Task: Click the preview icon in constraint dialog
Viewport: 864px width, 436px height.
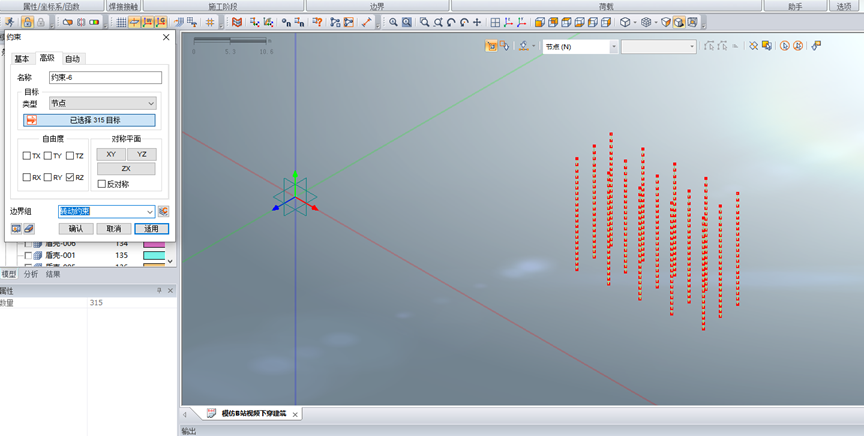Action: click(x=17, y=229)
